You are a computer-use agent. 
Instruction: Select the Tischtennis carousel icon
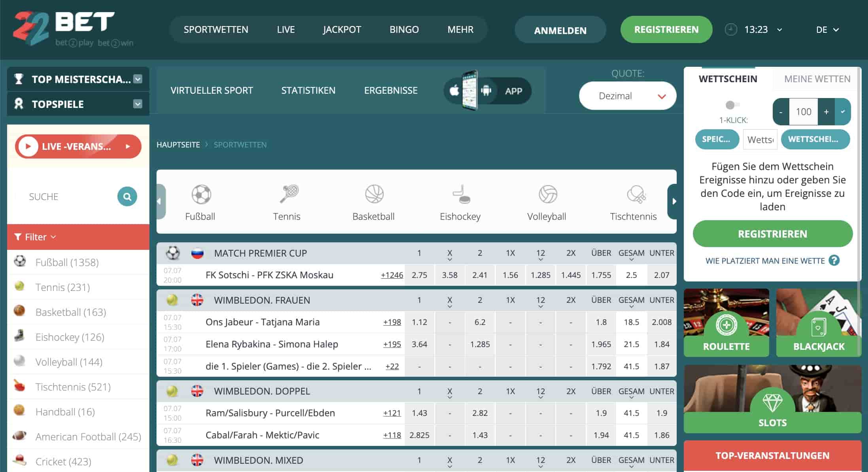(636, 194)
